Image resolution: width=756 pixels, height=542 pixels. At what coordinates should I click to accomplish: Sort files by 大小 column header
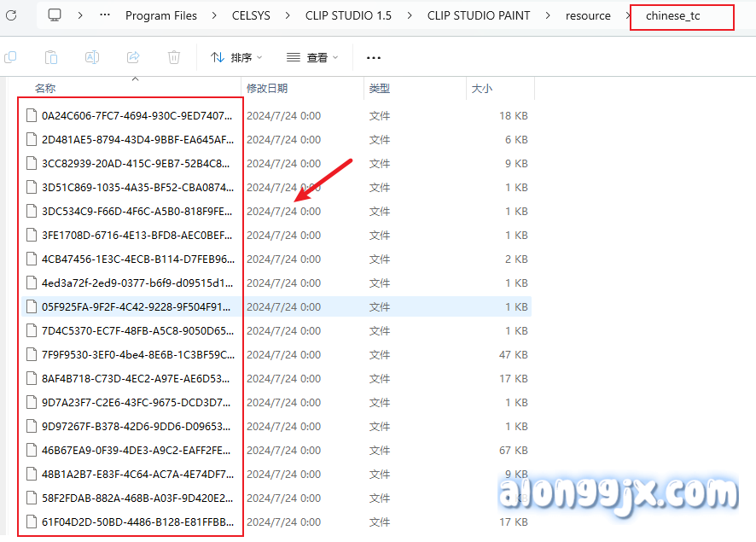(481, 88)
